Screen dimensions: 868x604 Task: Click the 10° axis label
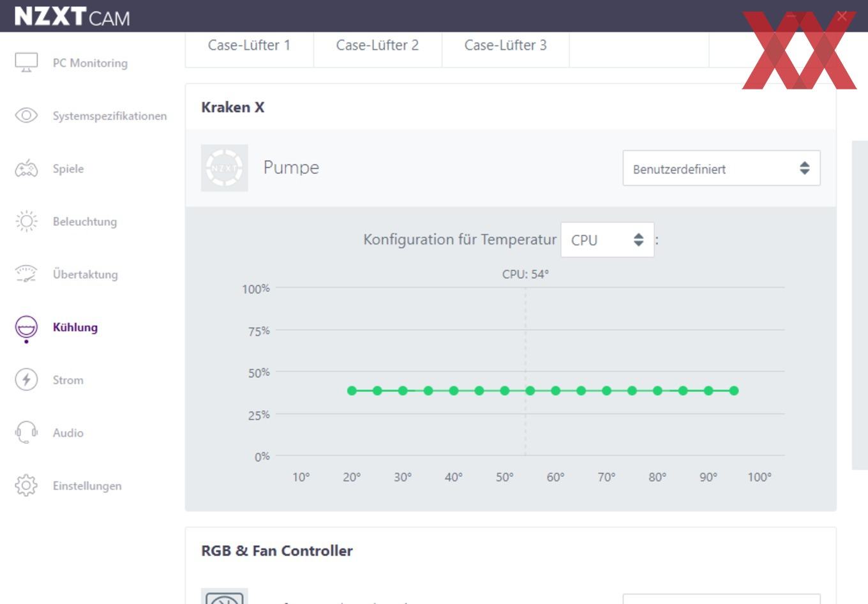point(301,477)
